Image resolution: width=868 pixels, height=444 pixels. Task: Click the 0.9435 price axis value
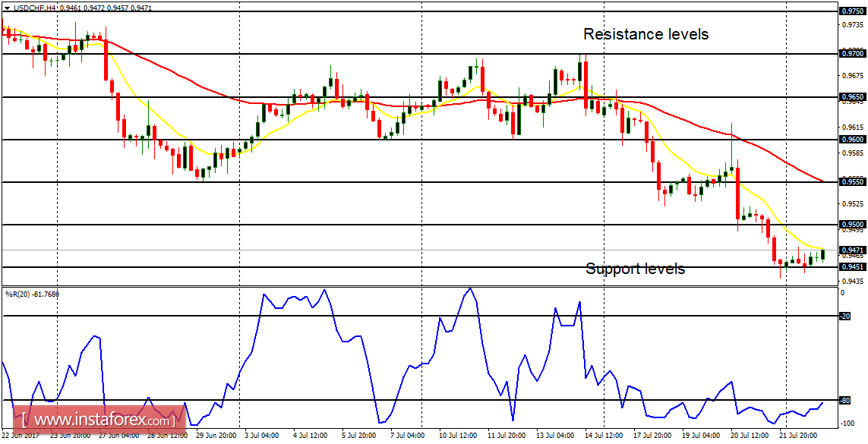coord(852,281)
